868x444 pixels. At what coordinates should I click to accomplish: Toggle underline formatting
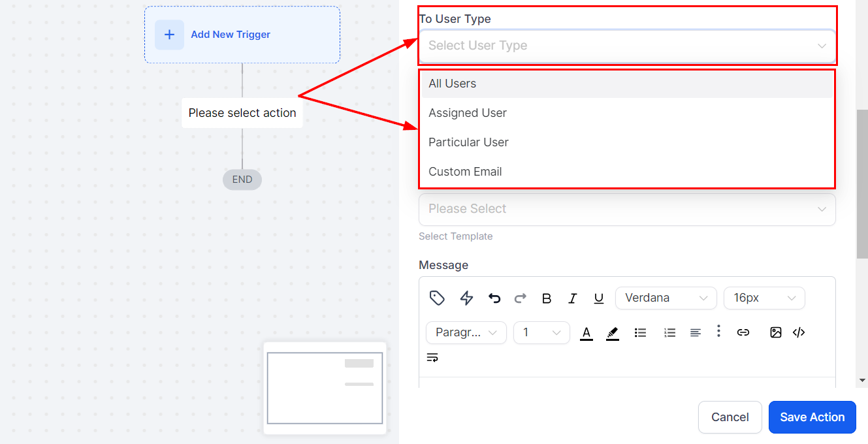tap(598, 298)
